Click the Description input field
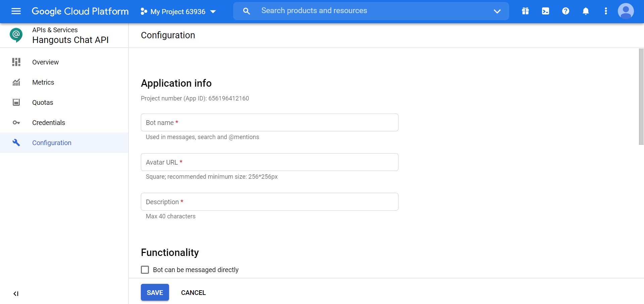644x304 pixels. coord(270,202)
